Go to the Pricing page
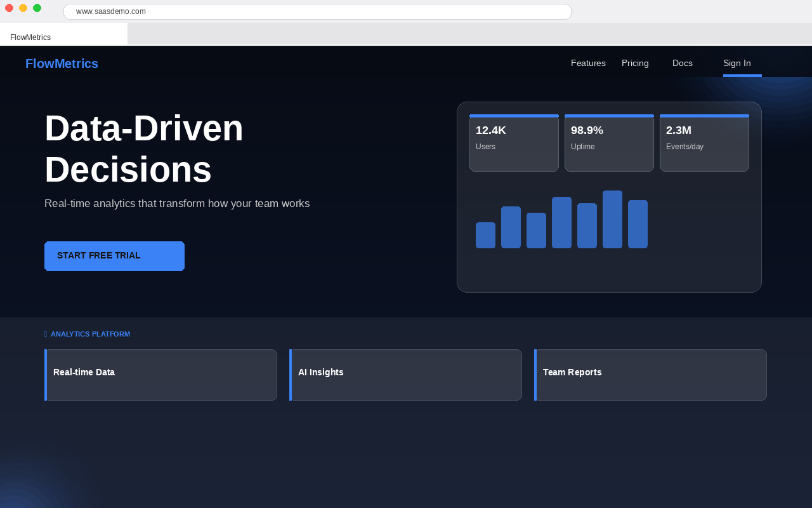The image size is (812, 508). pos(635,63)
